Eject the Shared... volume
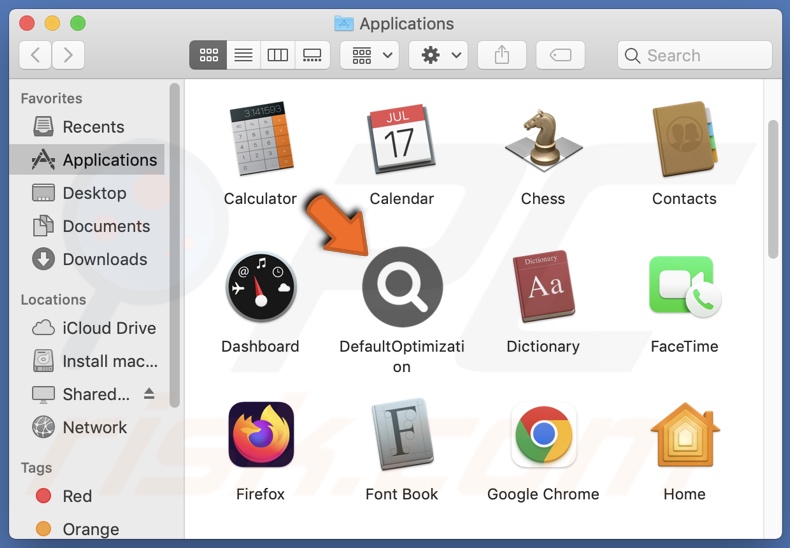Image resolution: width=790 pixels, height=548 pixels. [x=149, y=393]
